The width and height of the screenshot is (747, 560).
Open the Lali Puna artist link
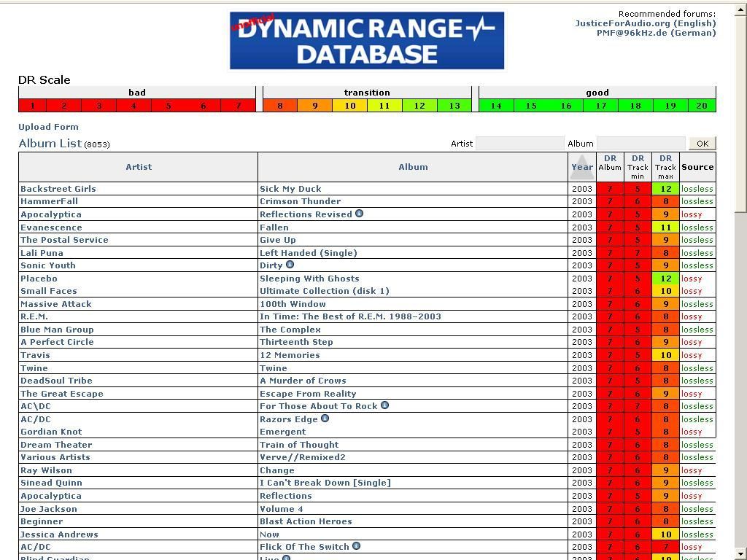click(x=42, y=253)
